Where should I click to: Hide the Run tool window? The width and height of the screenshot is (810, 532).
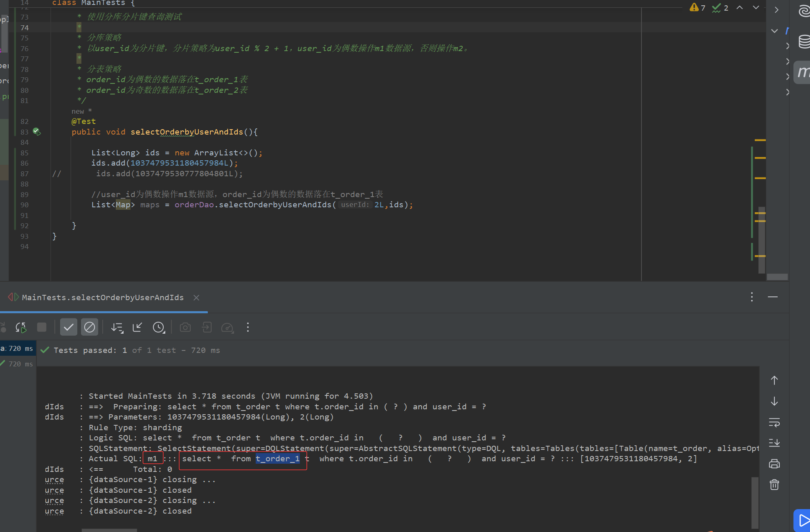click(773, 297)
